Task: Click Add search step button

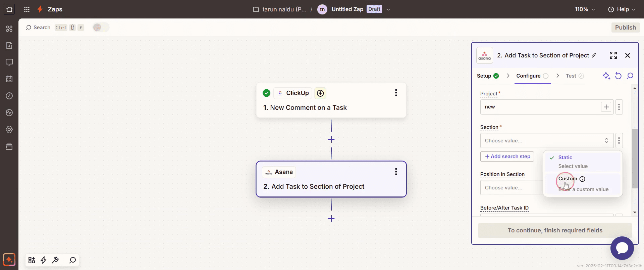Action: pos(507,156)
